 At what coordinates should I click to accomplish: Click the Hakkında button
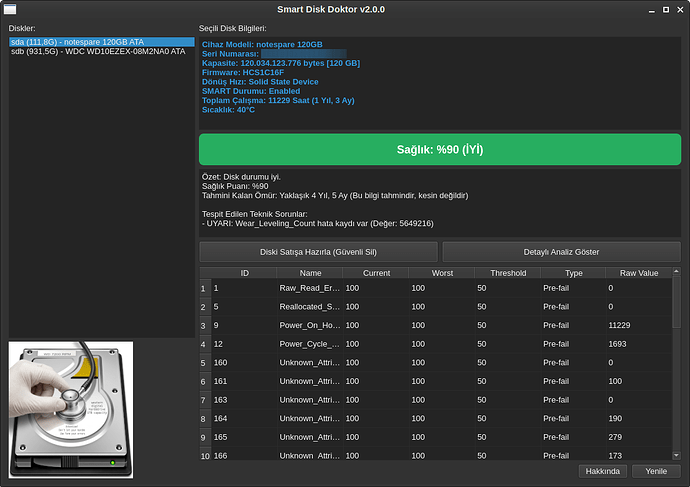[x=602, y=471]
